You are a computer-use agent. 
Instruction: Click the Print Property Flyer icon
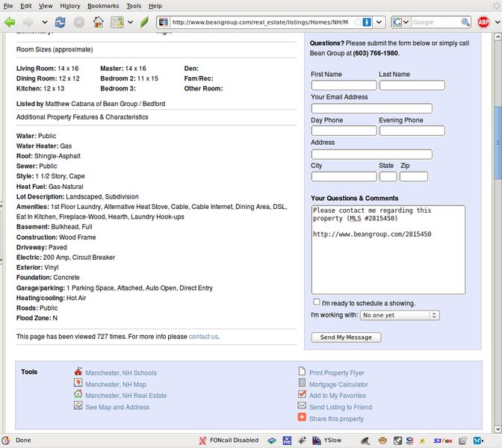302,372
